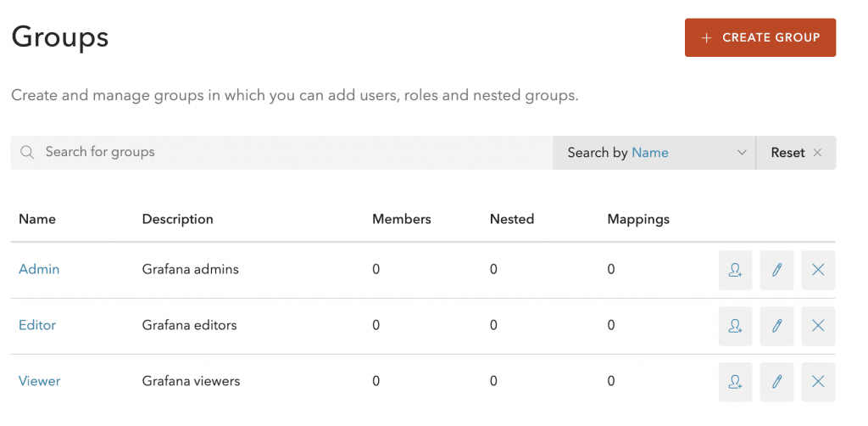Delete the Admin group

(x=818, y=270)
